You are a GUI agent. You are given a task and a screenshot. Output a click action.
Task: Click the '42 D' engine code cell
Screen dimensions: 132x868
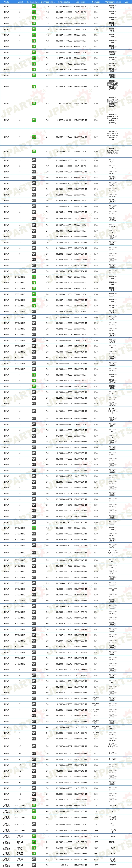click(113, 836)
